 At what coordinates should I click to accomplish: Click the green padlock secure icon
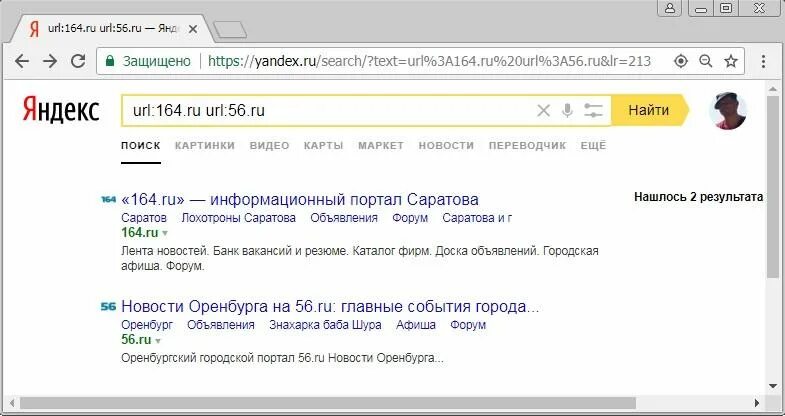[x=110, y=61]
